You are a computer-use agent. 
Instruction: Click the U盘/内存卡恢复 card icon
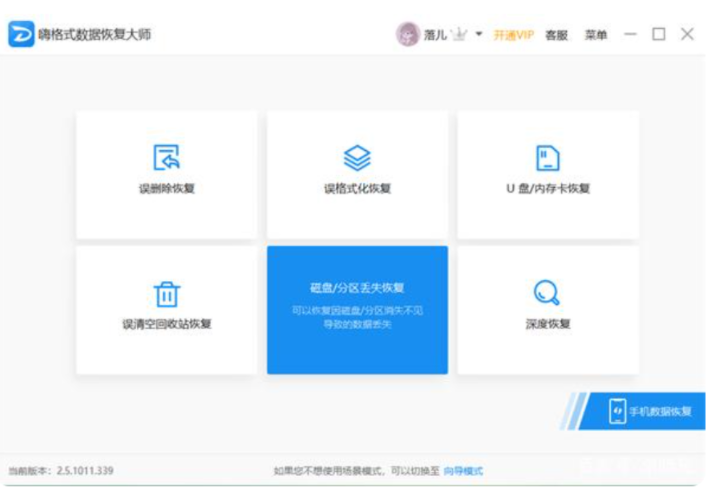point(548,158)
